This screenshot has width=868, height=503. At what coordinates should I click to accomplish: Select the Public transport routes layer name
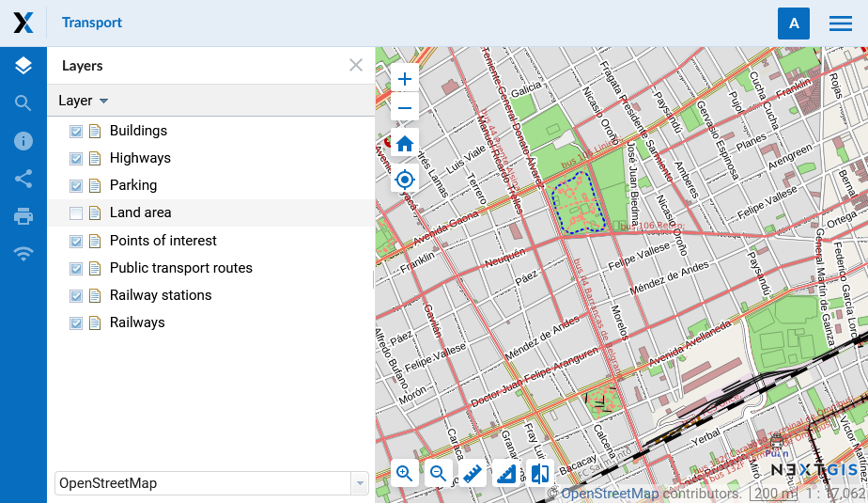181,268
